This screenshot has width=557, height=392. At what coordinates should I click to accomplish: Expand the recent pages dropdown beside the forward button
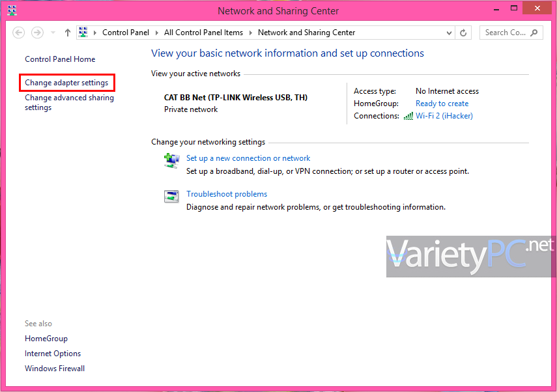tap(52, 32)
